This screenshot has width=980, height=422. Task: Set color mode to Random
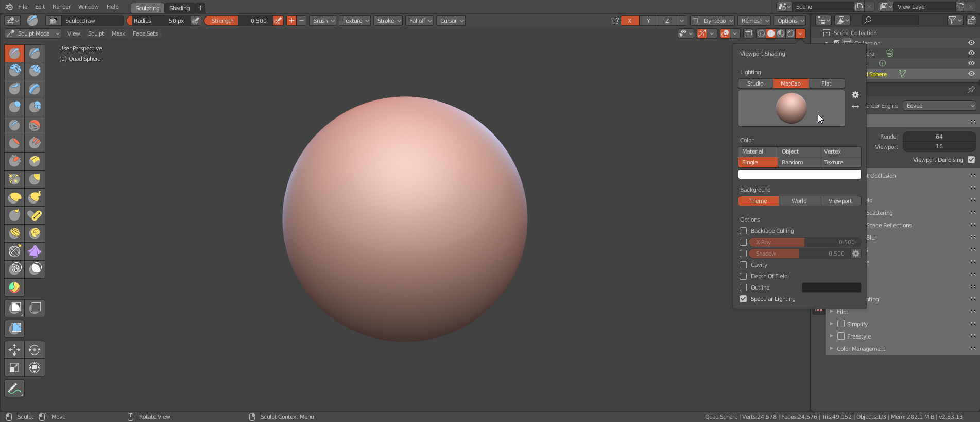tap(798, 162)
